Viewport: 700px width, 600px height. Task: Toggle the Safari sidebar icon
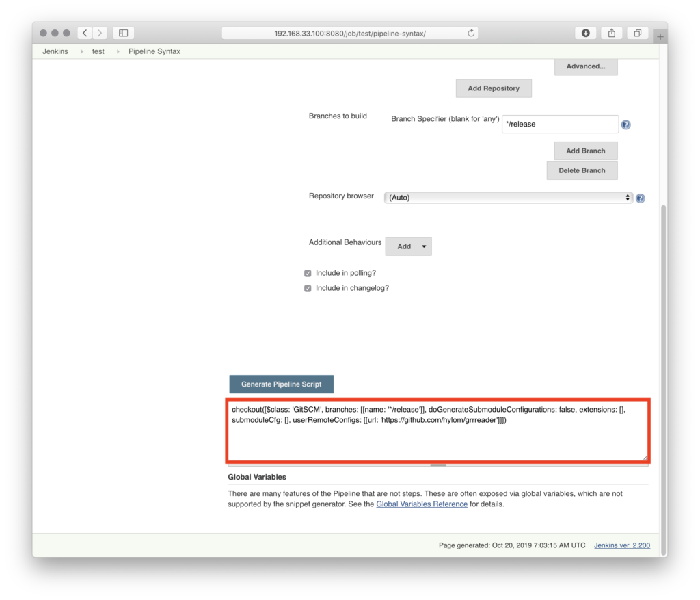click(124, 33)
